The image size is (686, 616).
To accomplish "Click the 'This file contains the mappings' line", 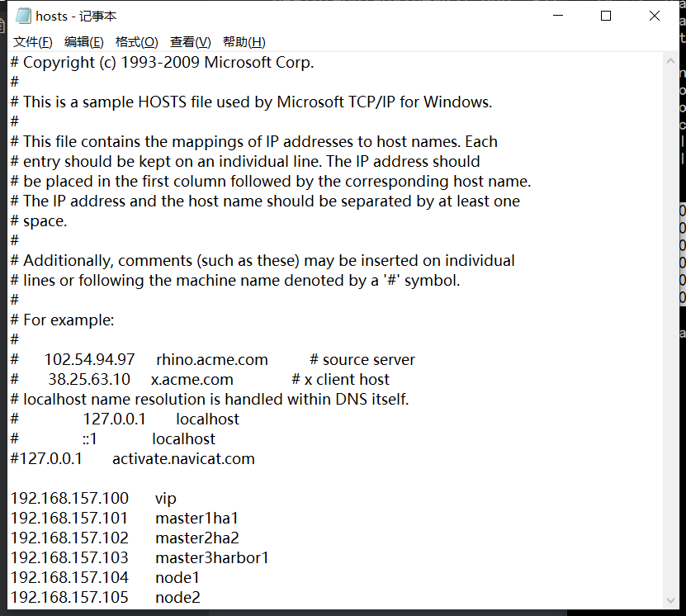I will [x=254, y=142].
